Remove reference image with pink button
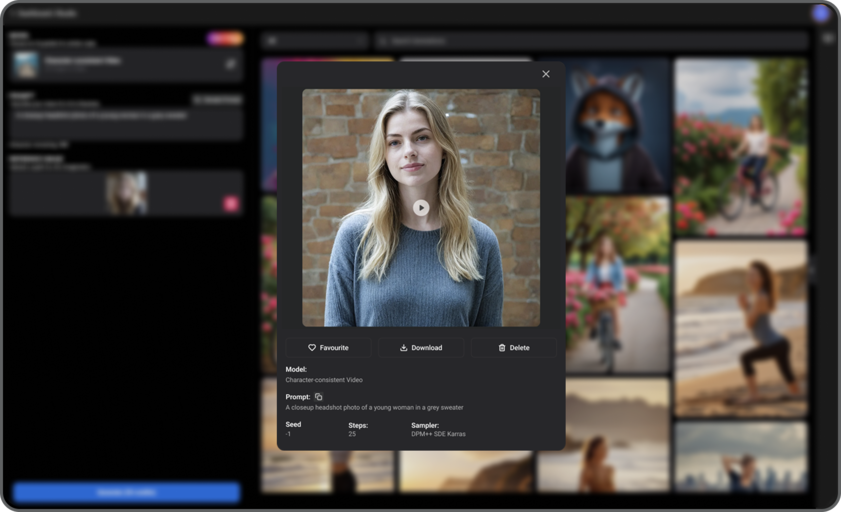The image size is (841, 512). [x=231, y=204]
